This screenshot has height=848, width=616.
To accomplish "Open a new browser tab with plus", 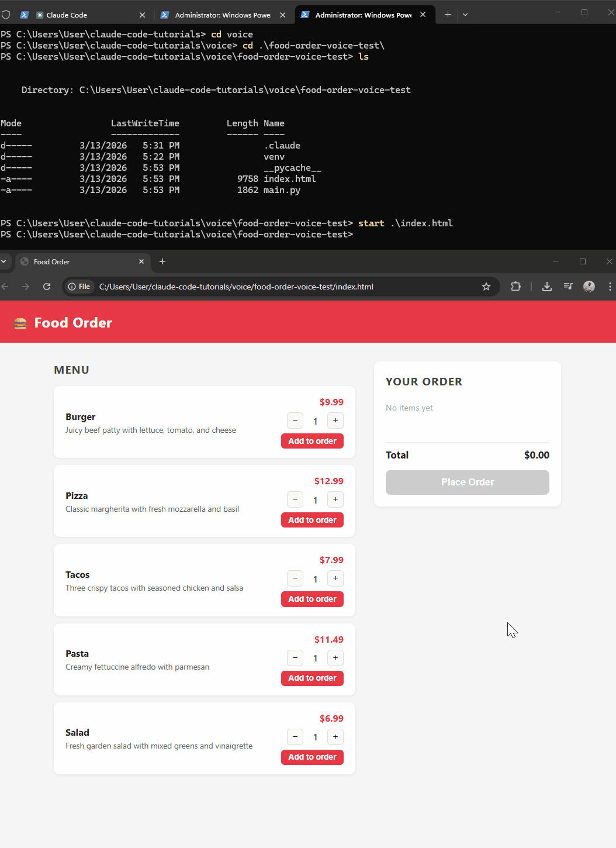I will 162,261.
